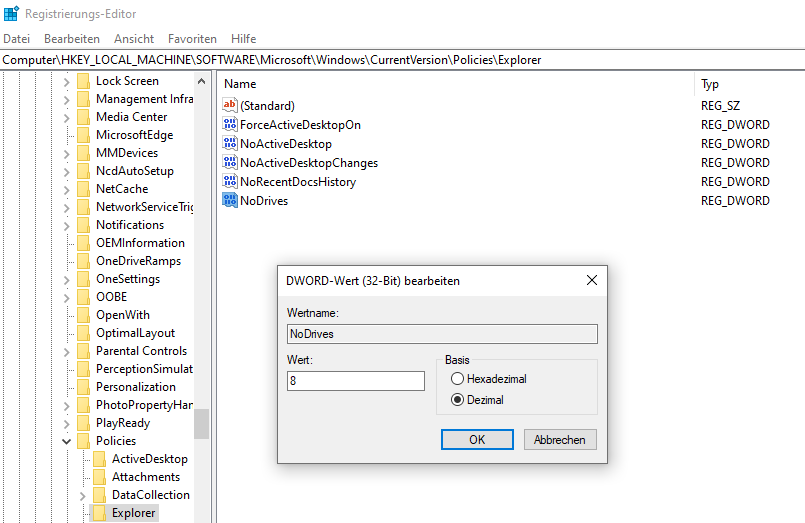805x523 pixels.
Task: Select the Hexadezimal radio button
Action: pos(457,379)
